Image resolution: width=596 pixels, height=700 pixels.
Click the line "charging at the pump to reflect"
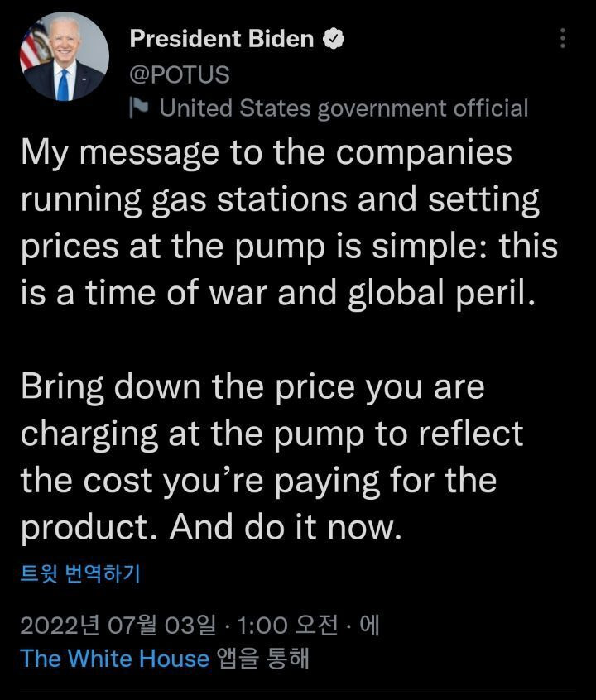[272, 434]
